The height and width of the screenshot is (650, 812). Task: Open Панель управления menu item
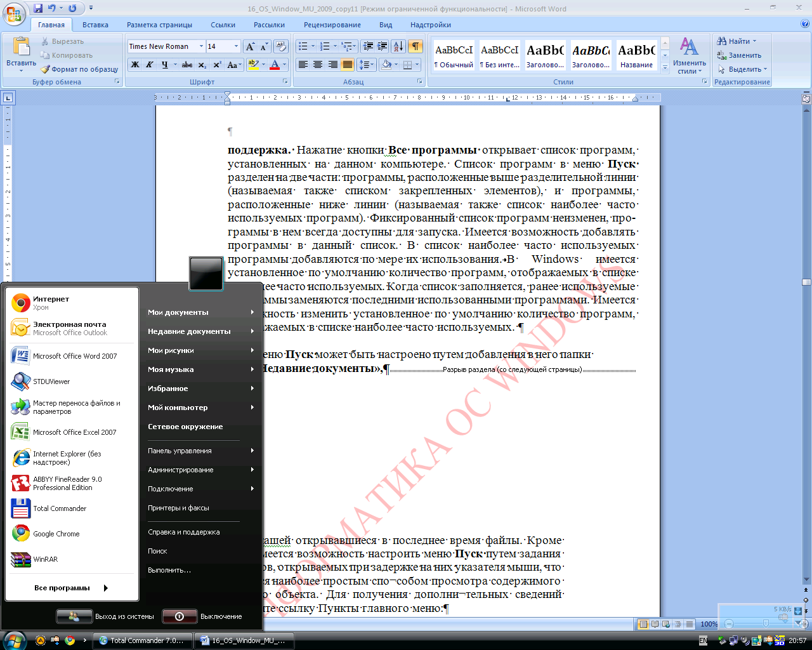(x=200, y=451)
